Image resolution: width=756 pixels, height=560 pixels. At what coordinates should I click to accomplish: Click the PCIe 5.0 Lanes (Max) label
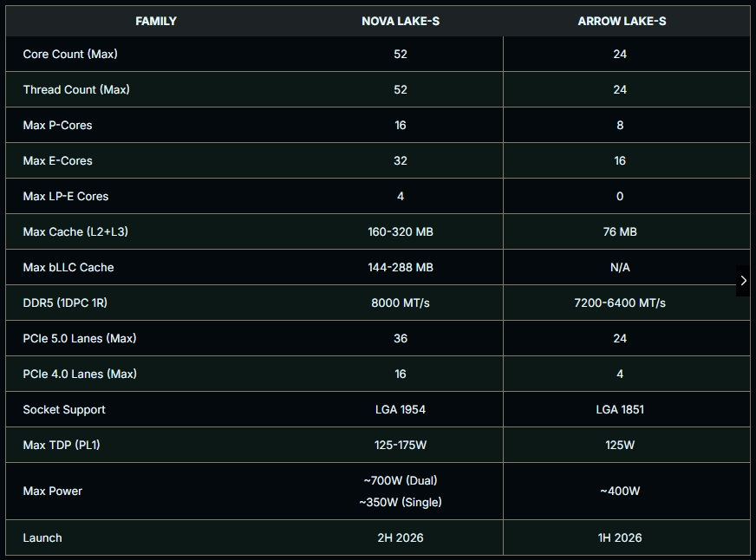click(x=80, y=338)
